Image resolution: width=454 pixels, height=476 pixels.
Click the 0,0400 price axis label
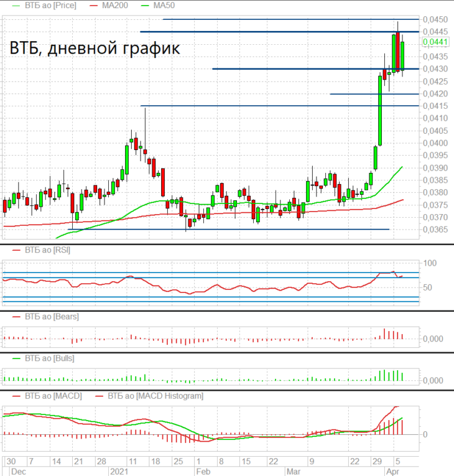435,143
